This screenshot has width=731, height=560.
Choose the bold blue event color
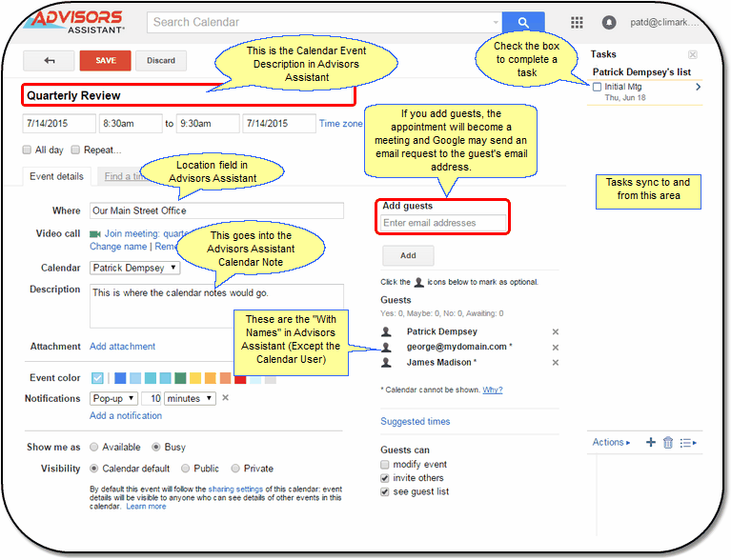pyautogui.click(x=120, y=378)
